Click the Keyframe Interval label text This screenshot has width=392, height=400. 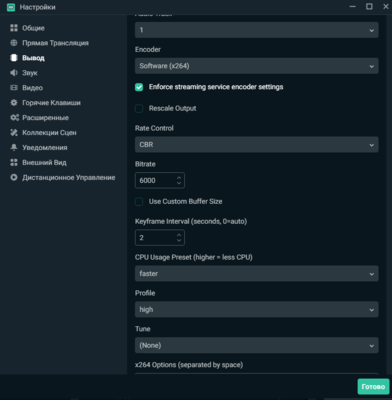(x=191, y=221)
